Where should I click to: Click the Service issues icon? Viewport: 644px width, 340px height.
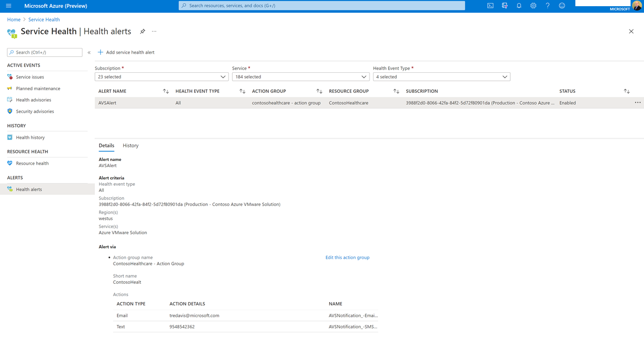click(x=10, y=77)
